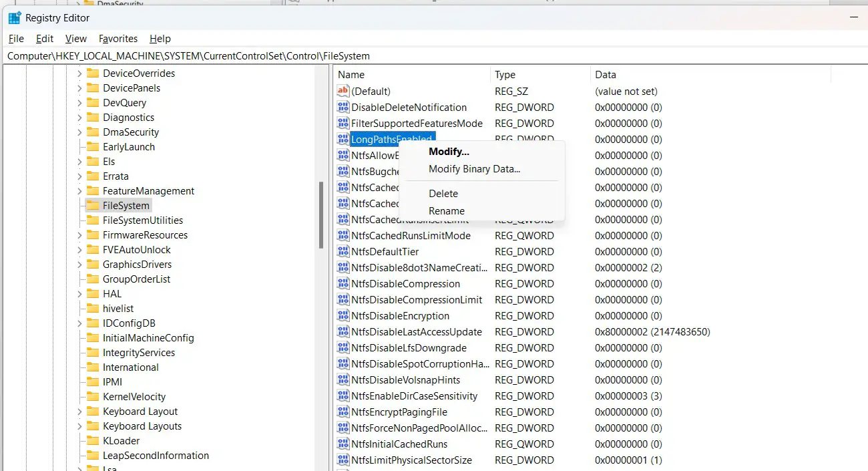868x471 pixels.
Task: Click the NtfsDefaultTier DWORD icon
Action: [x=343, y=251]
